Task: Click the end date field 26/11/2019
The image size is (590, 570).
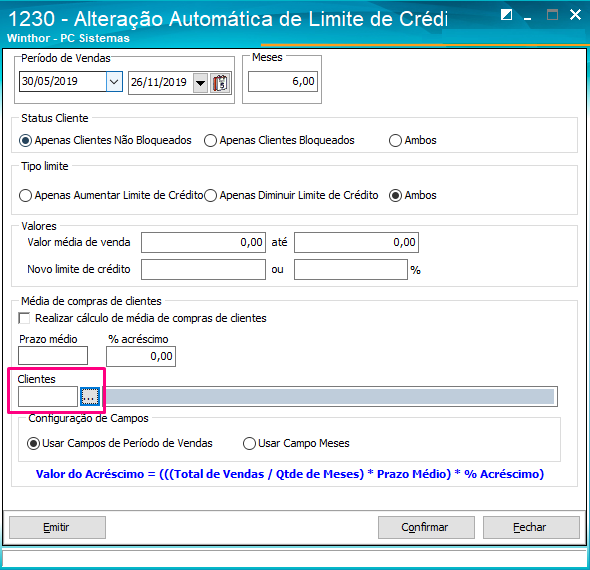Action: [161, 83]
